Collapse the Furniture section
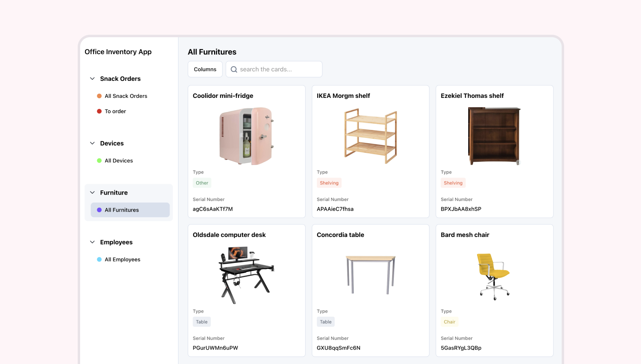Image resolution: width=641 pixels, height=364 pixels. coord(92,193)
